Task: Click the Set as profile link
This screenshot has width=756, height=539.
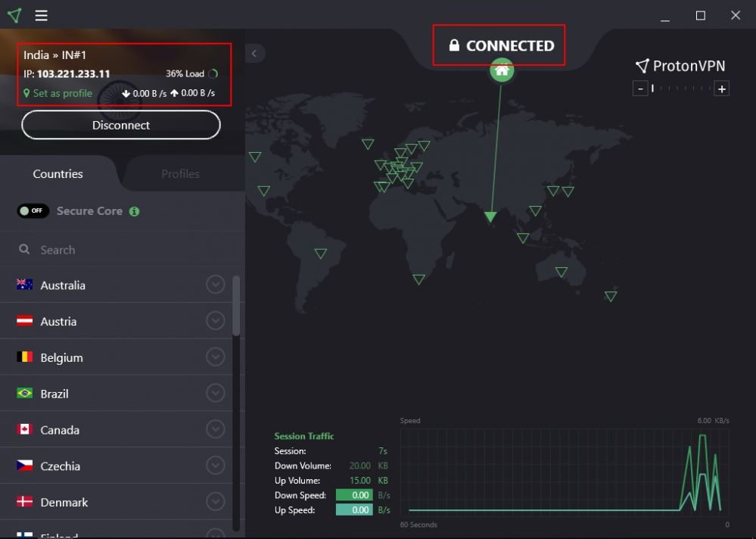Action: pyautogui.click(x=62, y=94)
